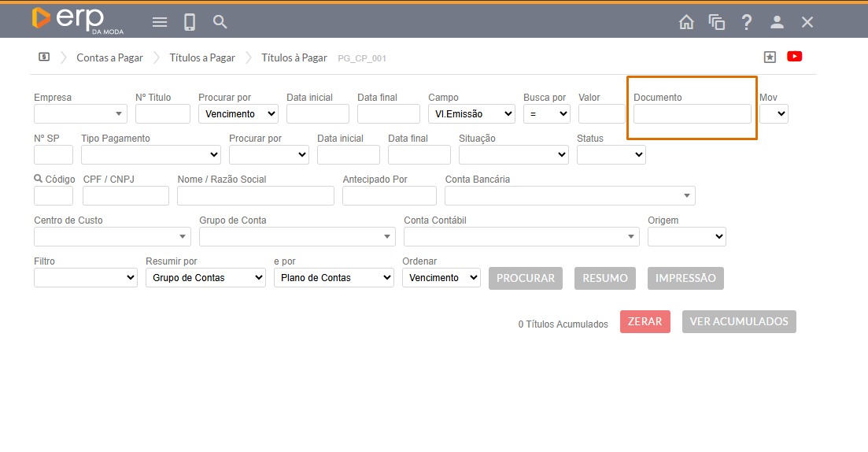Open the multiple windows icon
Image resolution: width=868 pixels, height=452 pixels.
coord(716,22)
